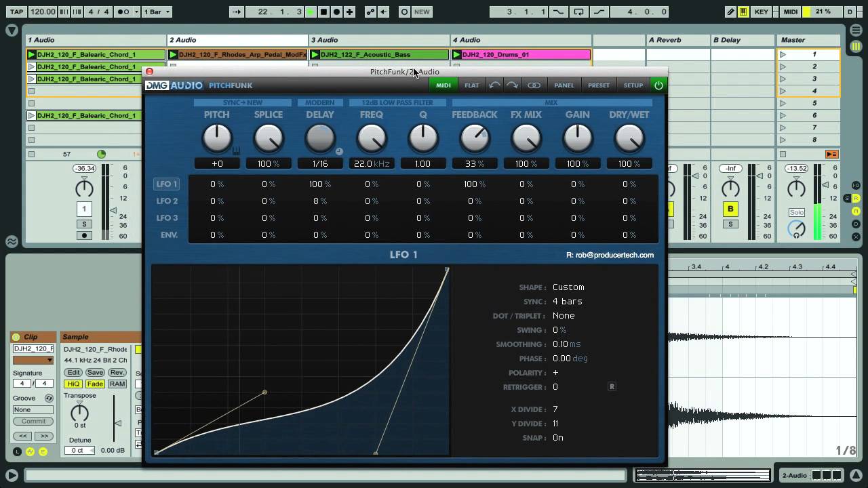Open the DOT / TRIPLET None dropdown
Screen dimensions: 868x488
(564, 316)
